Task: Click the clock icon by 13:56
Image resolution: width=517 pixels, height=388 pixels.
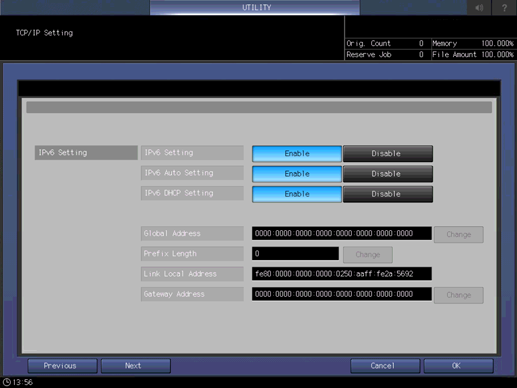Action: [x=7, y=382]
